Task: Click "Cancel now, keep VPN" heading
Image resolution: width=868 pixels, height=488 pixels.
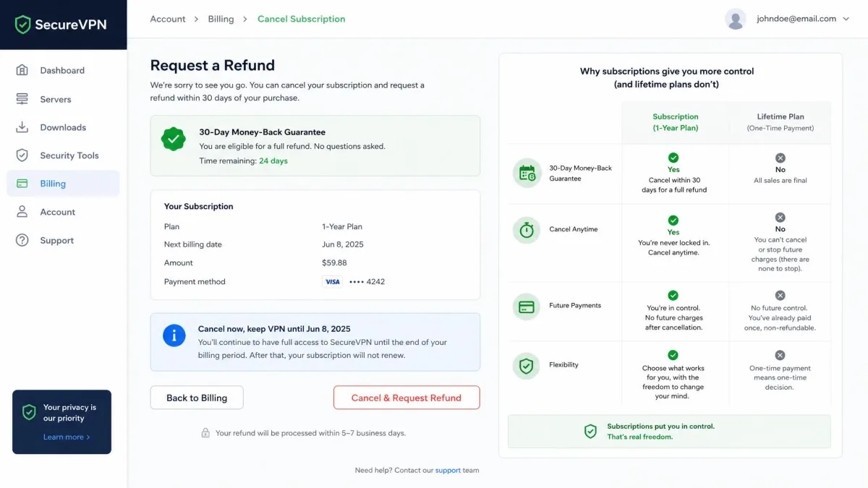Action: pyautogui.click(x=274, y=329)
